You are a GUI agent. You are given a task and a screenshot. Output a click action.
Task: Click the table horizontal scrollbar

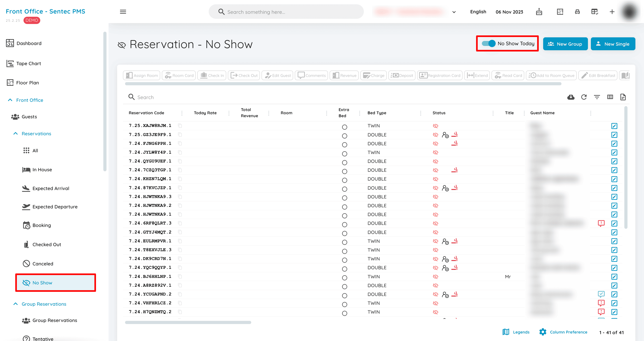[188, 322]
